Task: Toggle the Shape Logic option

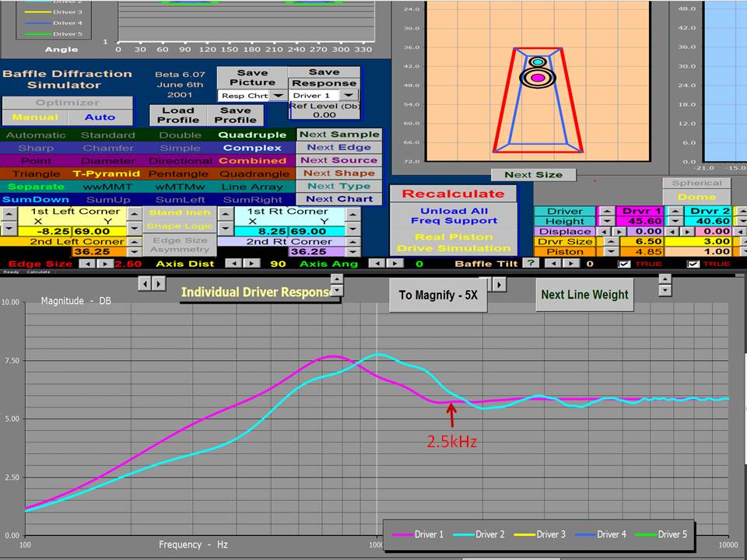Action: click(x=180, y=226)
